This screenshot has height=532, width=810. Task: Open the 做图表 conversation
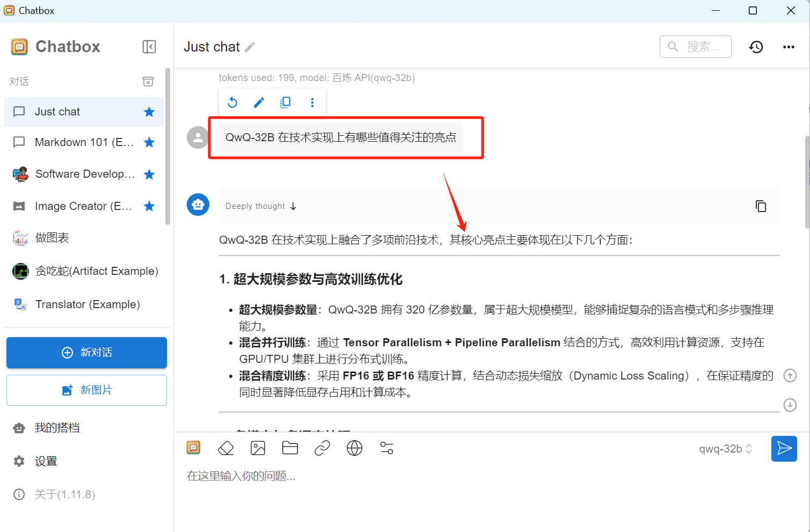coord(84,238)
